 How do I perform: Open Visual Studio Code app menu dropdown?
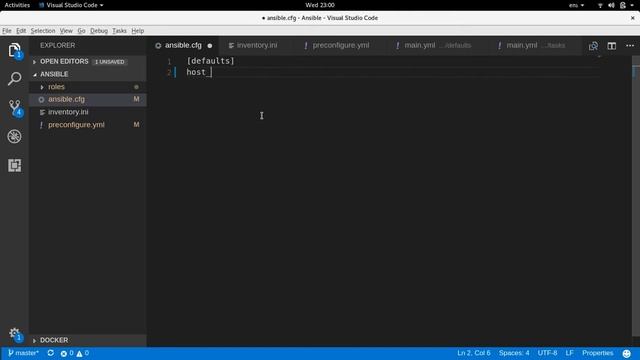click(x=71, y=5)
